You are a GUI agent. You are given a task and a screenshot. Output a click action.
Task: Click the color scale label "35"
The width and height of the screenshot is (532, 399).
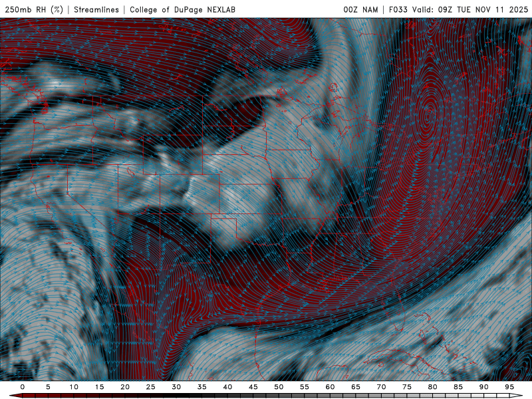click(x=202, y=387)
